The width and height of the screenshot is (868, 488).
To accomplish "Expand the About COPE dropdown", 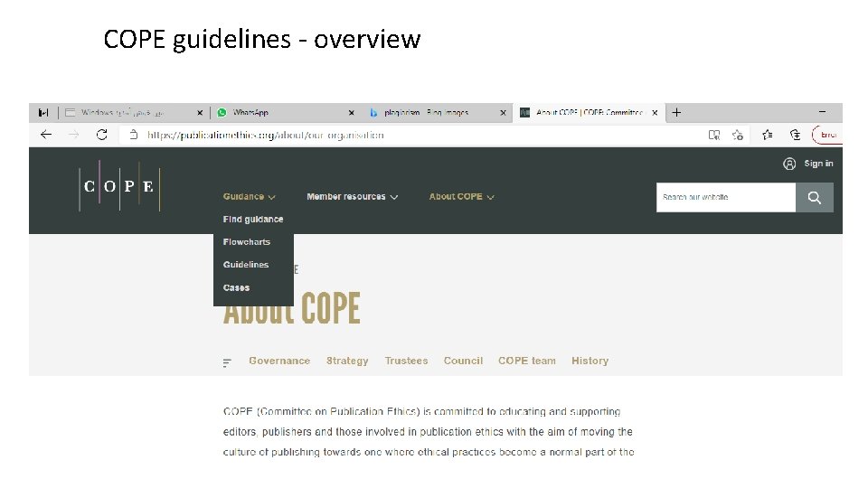I will [x=462, y=196].
